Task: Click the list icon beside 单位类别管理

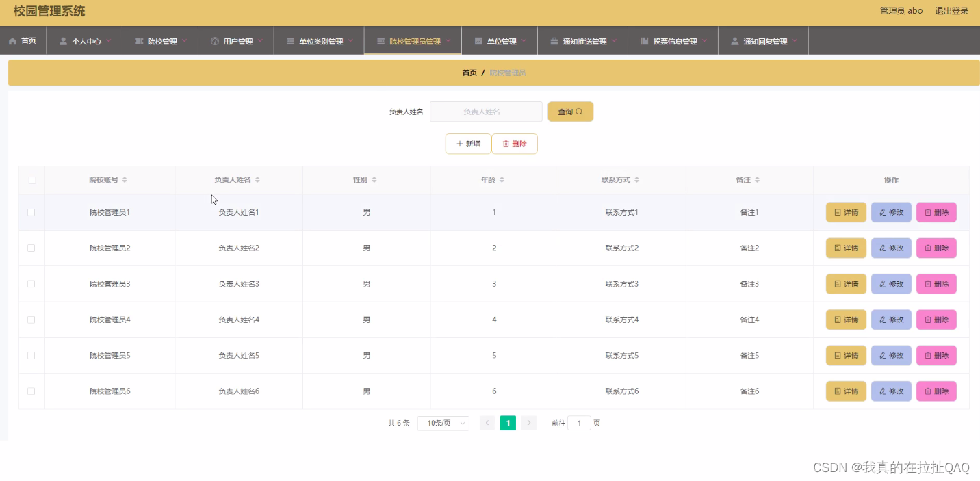Action: point(291,41)
